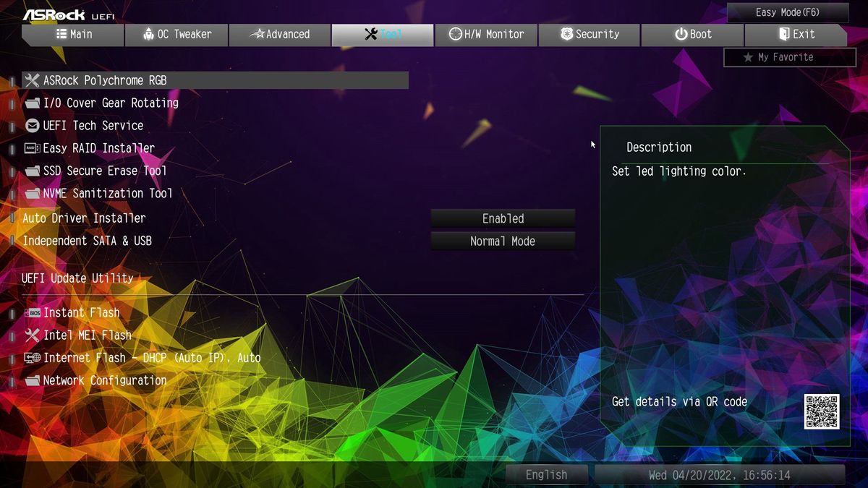Select Internet Flash - DHCP (Auto IP), Auto
The image size is (868, 488).
coord(152,358)
